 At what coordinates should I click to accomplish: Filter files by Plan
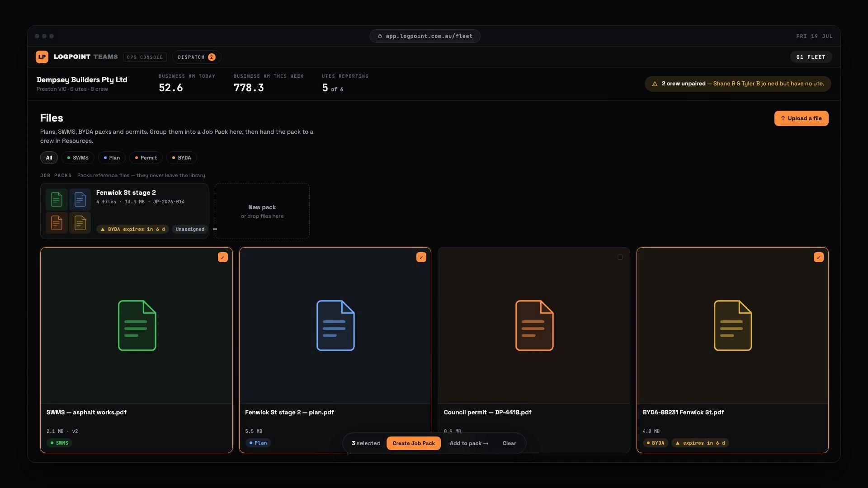coord(112,158)
